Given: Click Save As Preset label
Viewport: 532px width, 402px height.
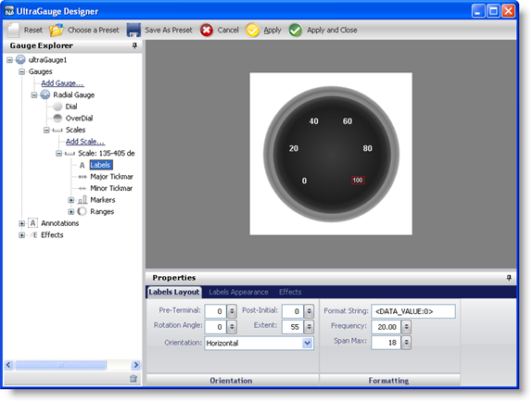Looking at the screenshot, I should tap(169, 30).
